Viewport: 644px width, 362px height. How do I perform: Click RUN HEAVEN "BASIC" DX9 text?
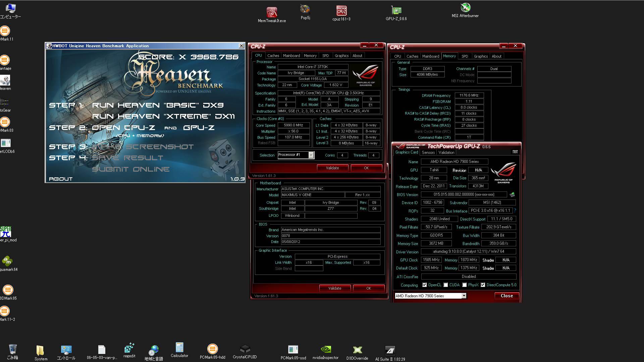(x=158, y=105)
